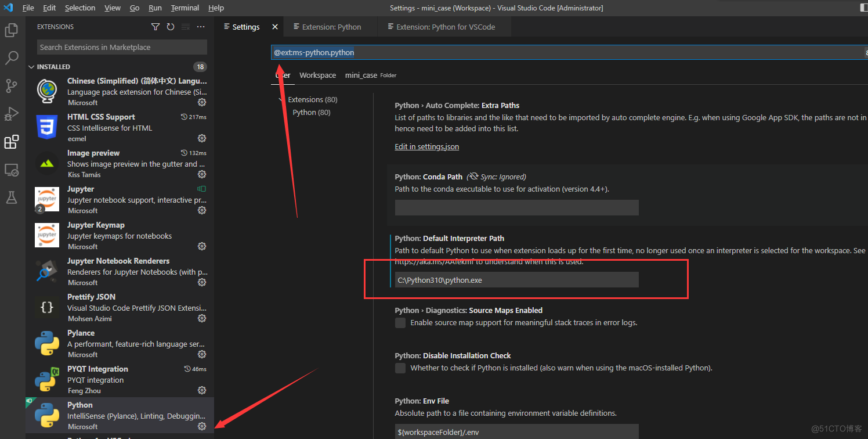Screen dimensions: 868x439
Task: Select the Image preview extension entry
Action: point(120,163)
